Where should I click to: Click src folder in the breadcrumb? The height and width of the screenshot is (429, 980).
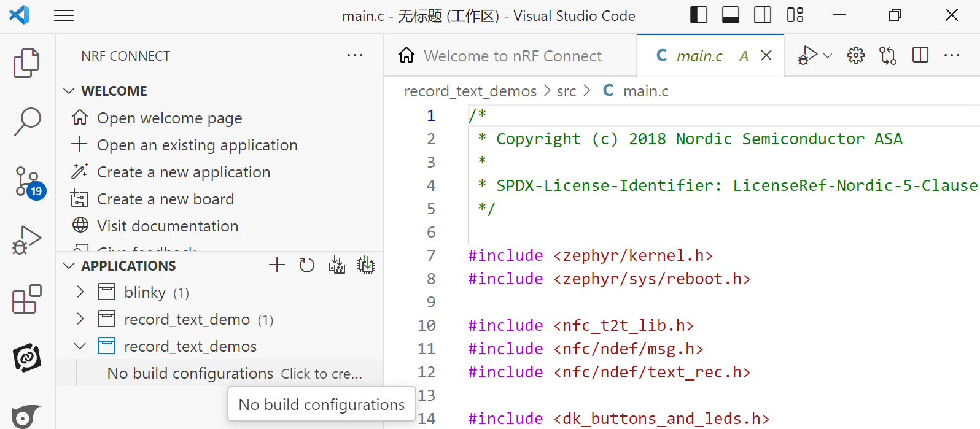566,91
